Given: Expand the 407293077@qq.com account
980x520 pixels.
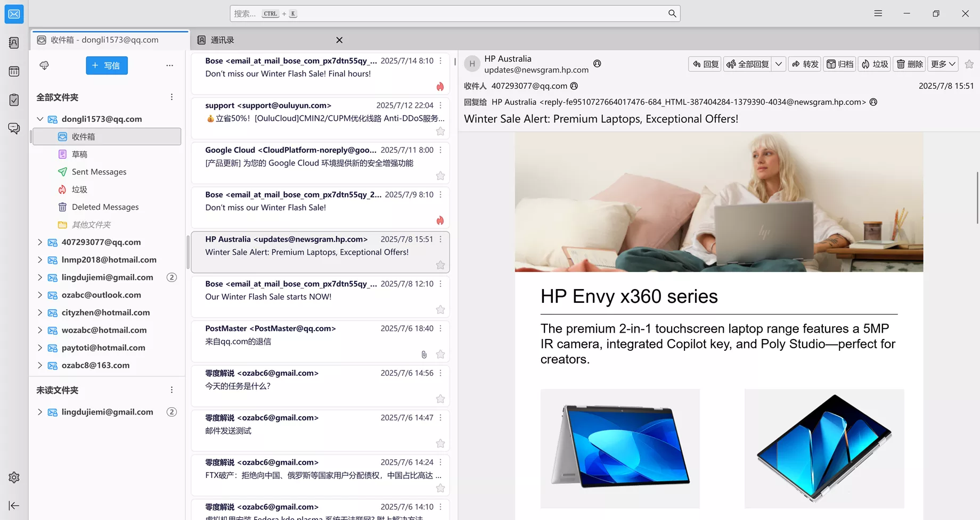Looking at the screenshot, I should point(40,242).
